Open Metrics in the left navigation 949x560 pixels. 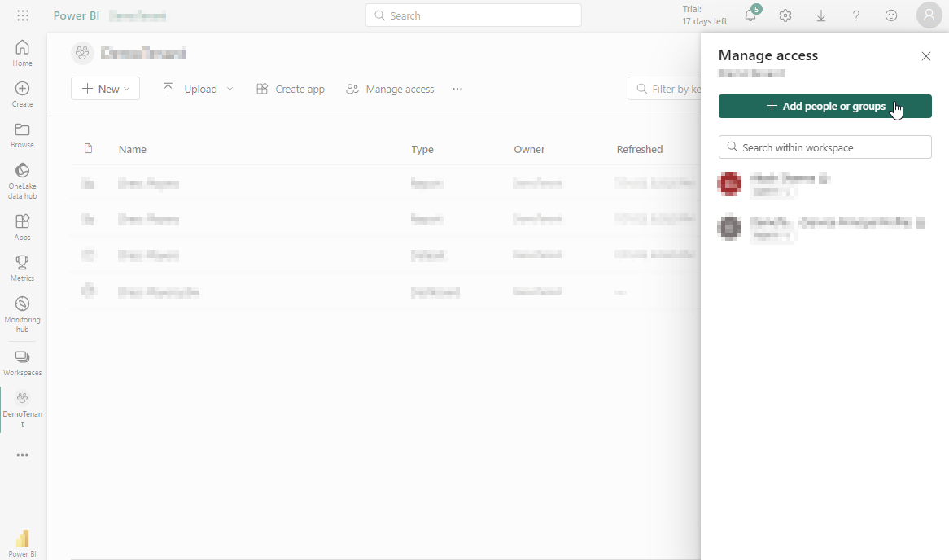[23, 268]
